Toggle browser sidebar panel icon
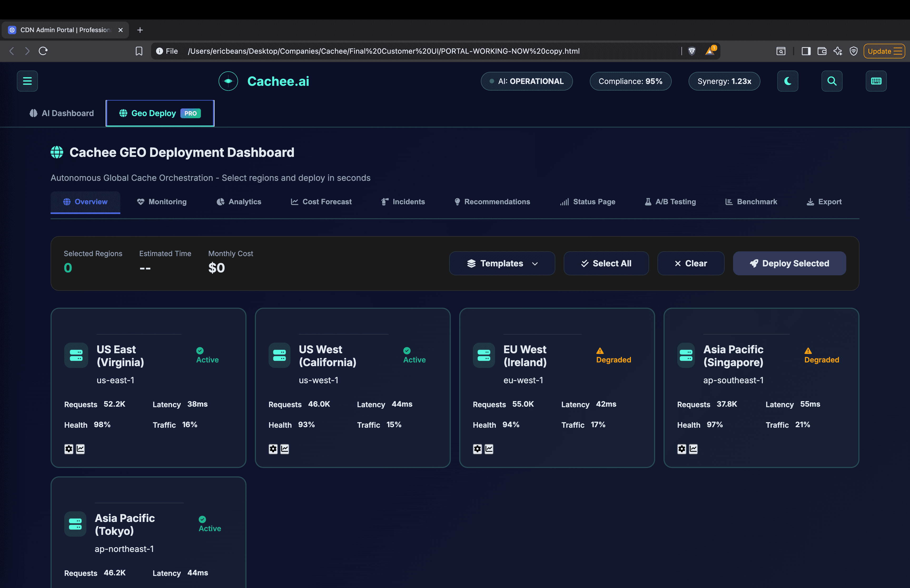Image resolution: width=910 pixels, height=588 pixels. (806, 51)
